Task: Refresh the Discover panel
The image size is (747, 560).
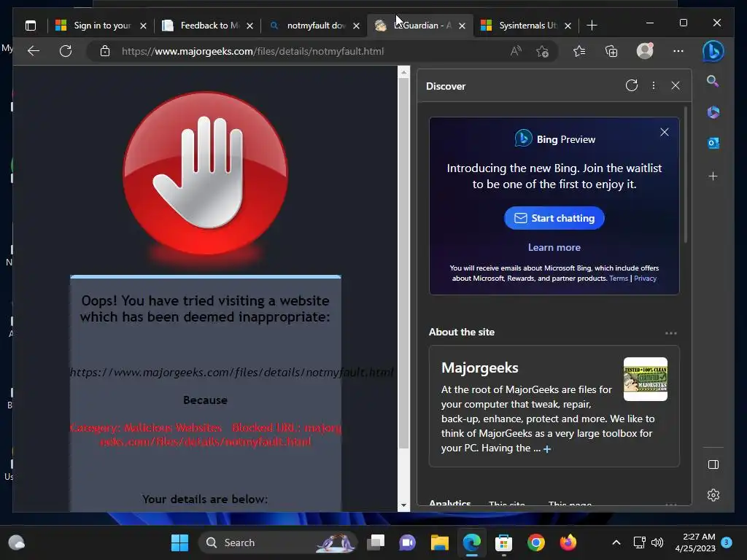Action: coord(632,86)
